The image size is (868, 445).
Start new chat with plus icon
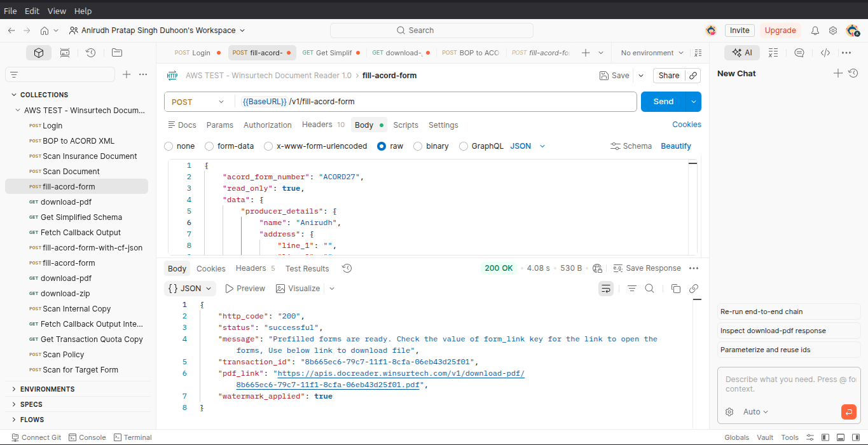point(838,73)
